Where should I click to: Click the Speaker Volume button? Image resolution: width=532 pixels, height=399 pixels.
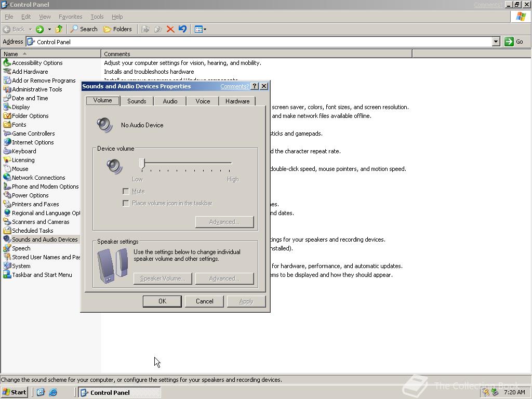pos(163,278)
